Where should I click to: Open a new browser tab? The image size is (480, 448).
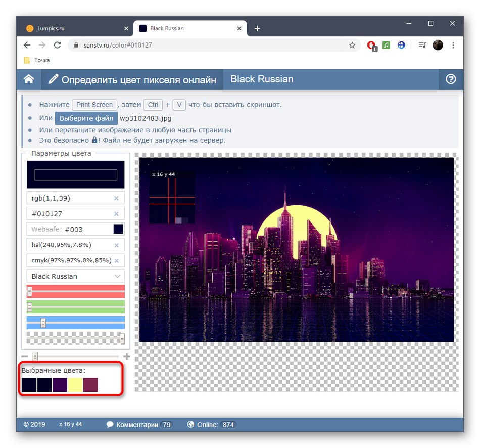click(257, 28)
